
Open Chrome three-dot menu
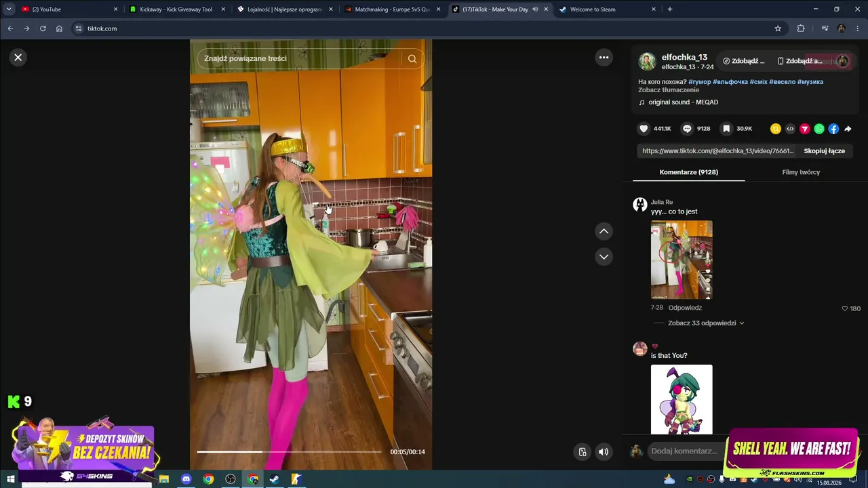click(858, 28)
